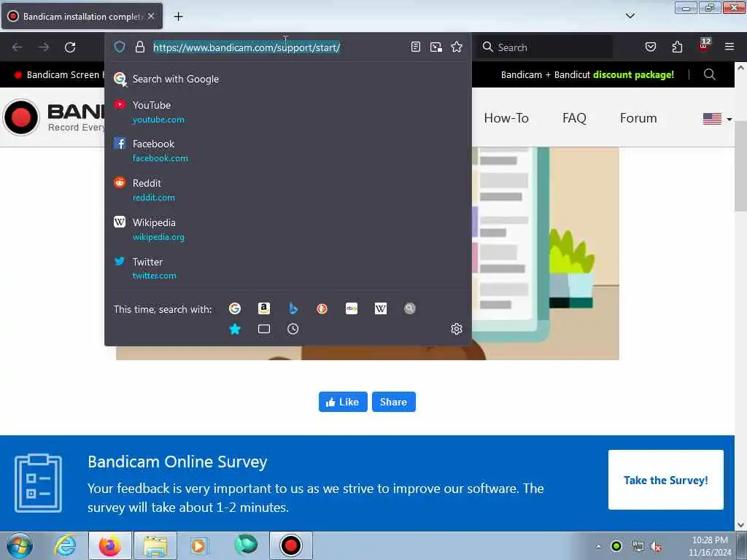Toggle reader view icon in address bar
This screenshot has height=560, width=747.
415,47
